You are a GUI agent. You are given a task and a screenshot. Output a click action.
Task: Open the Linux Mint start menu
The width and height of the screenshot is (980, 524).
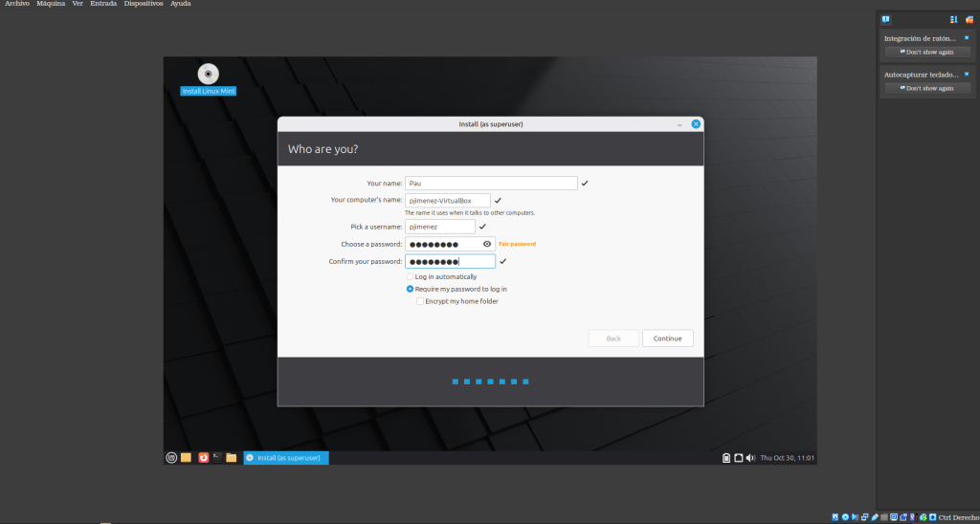pos(171,458)
